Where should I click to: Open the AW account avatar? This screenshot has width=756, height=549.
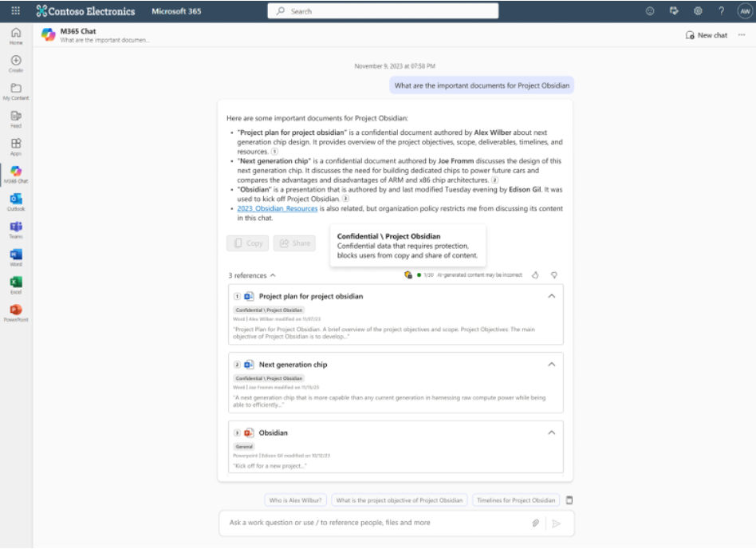pos(746,11)
